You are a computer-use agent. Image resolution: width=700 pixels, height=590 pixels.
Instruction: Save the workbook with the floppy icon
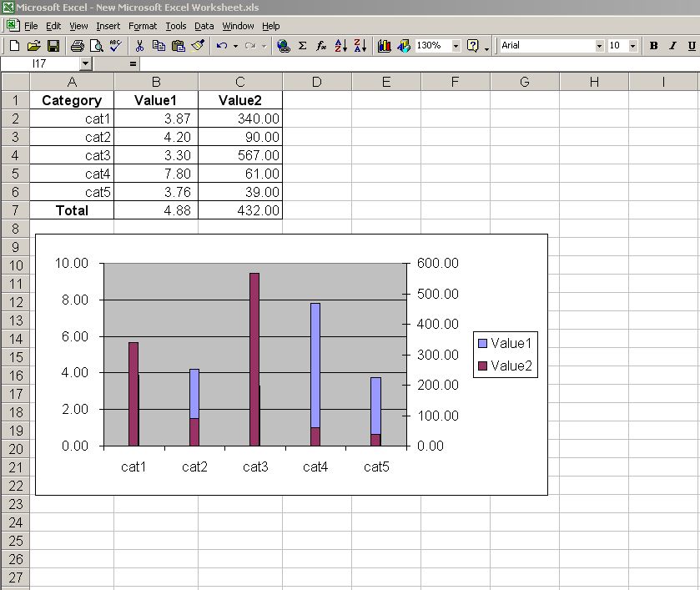(x=53, y=46)
